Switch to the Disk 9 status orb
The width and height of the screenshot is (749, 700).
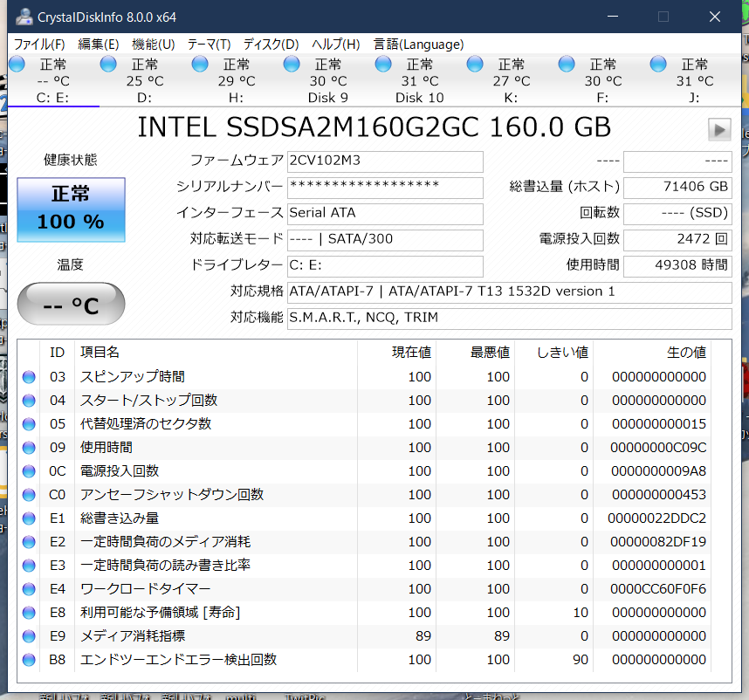(x=292, y=65)
